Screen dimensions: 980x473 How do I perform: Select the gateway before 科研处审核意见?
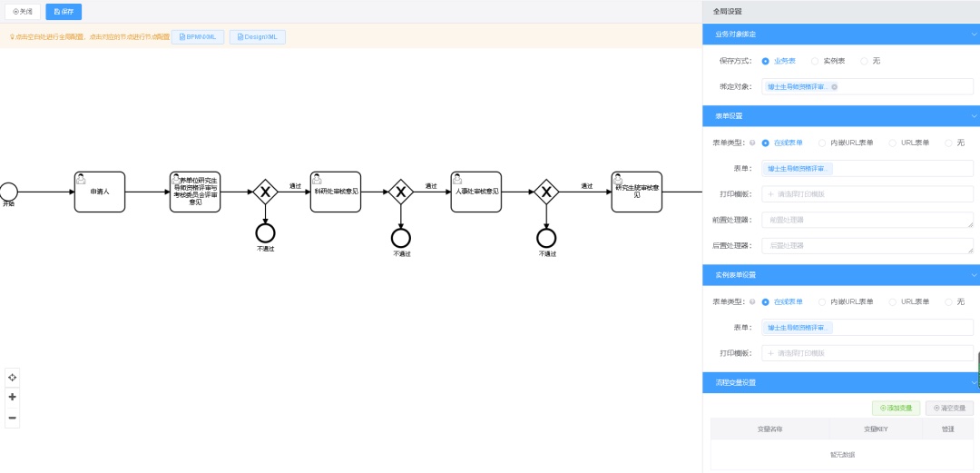click(x=265, y=192)
